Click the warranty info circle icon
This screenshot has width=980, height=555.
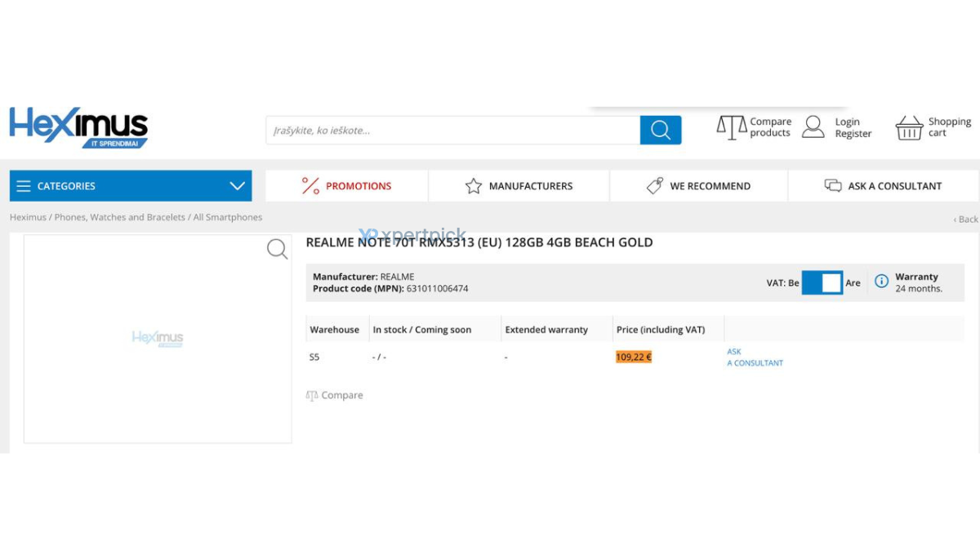coord(881,281)
